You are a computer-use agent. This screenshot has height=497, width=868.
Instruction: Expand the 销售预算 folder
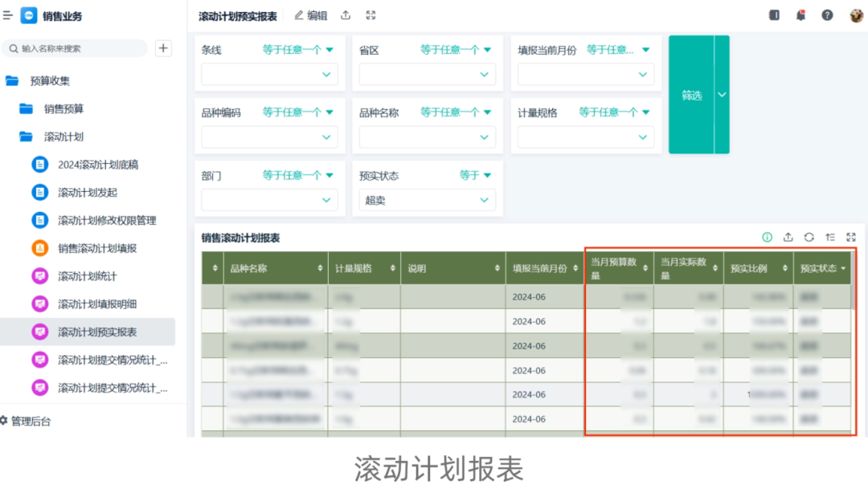coord(63,108)
